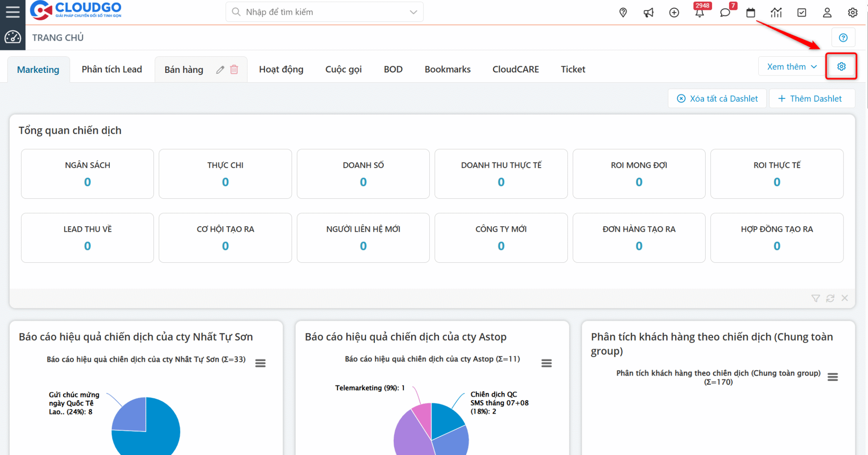Click the light-blue Nhất Tự Sơn pie slice

[132, 417]
